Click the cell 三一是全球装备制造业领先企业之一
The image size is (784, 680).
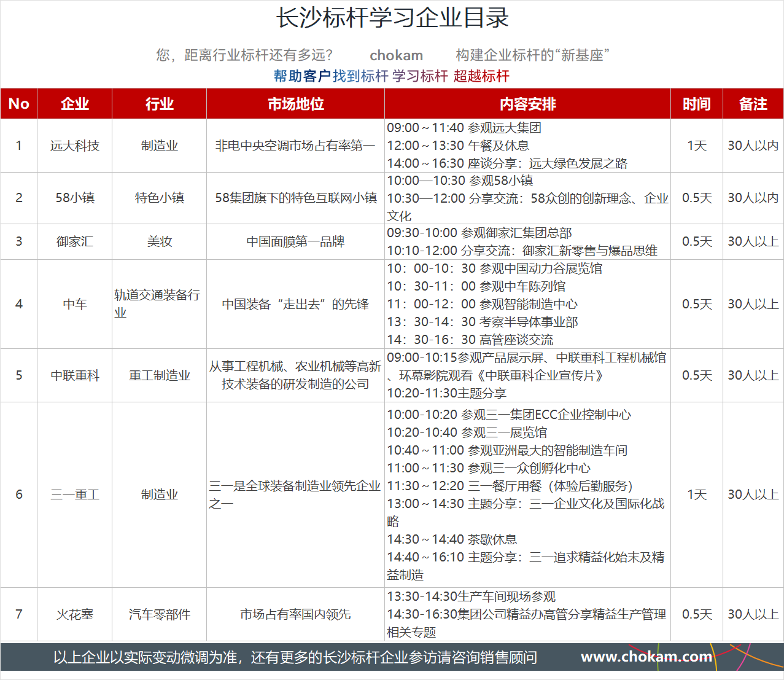pos(295,494)
